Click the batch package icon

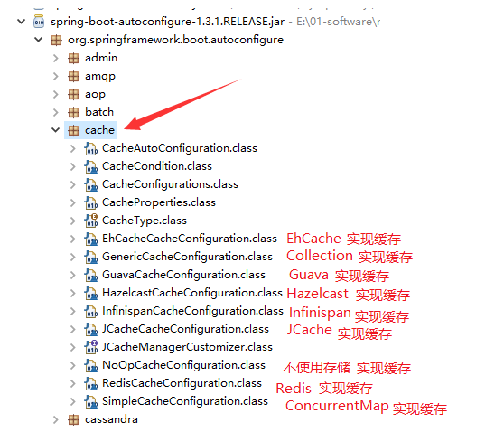[x=73, y=112]
